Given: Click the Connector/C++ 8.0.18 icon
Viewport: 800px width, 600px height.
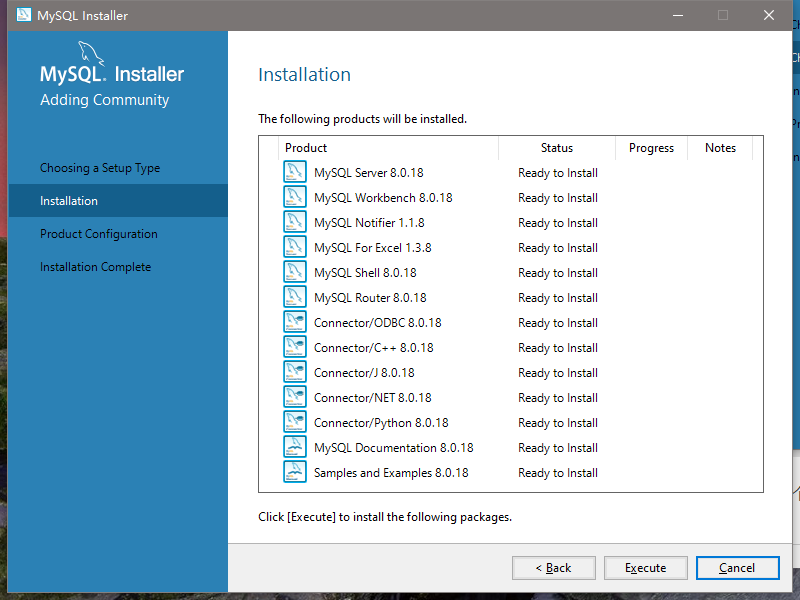Looking at the screenshot, I should tap(295, 347).
